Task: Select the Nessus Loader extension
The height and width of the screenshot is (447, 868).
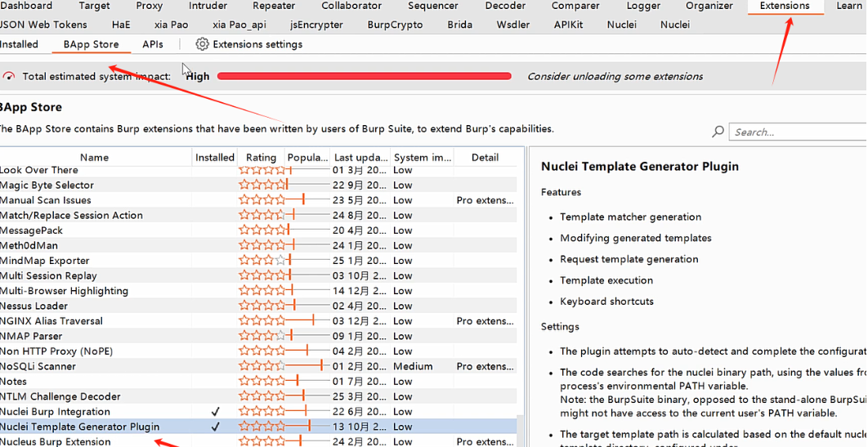Action: (x=258, y=306)
